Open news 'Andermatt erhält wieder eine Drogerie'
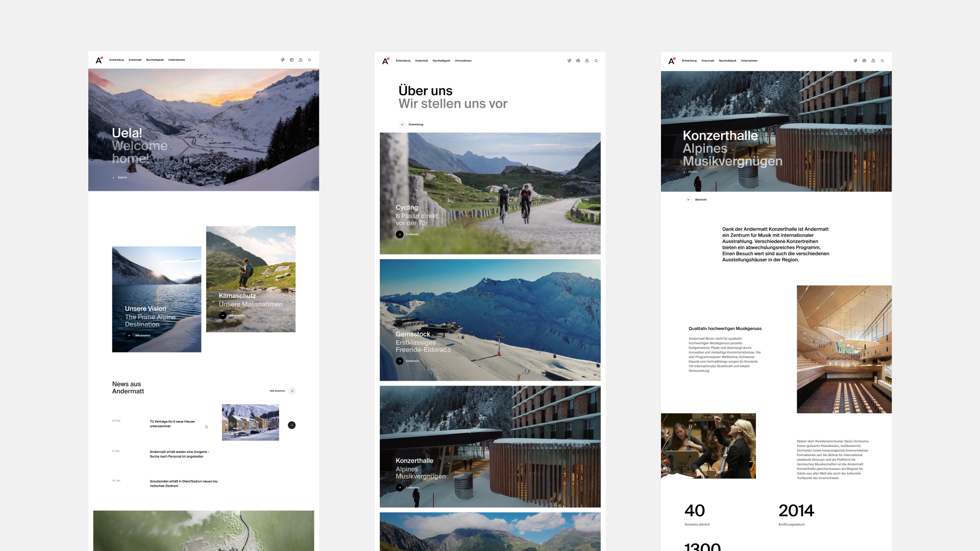Viewport: 980px width, 551px height. tap(179, 454)
